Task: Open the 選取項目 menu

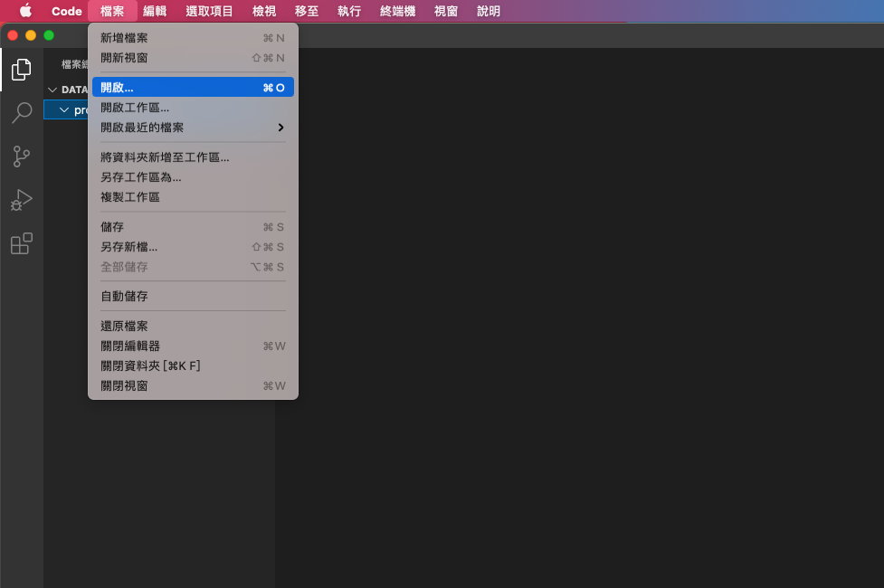Action: 209,11
